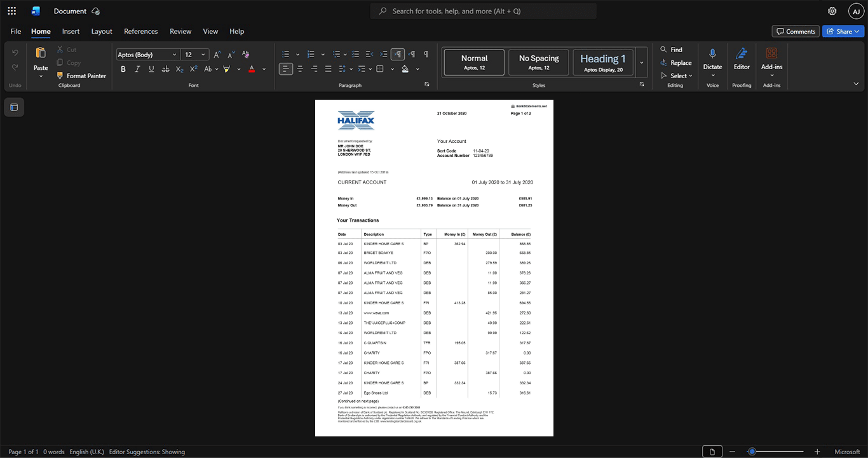Click the Replace tool
Image resolution: width=868 pixels, height=458 pixels.
675,63
